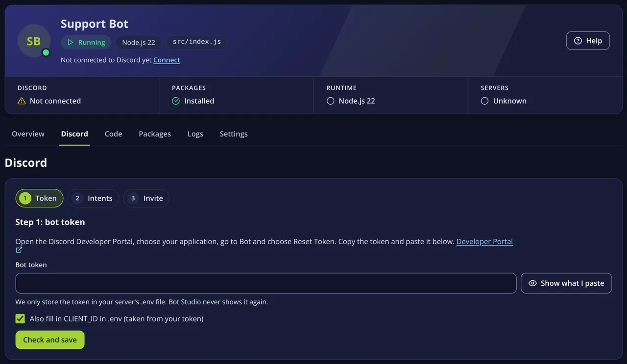Click the Node.js 22 badge in header
This screenshot has width=627, height=364.
pyautogui.click(x=139, y=43)
